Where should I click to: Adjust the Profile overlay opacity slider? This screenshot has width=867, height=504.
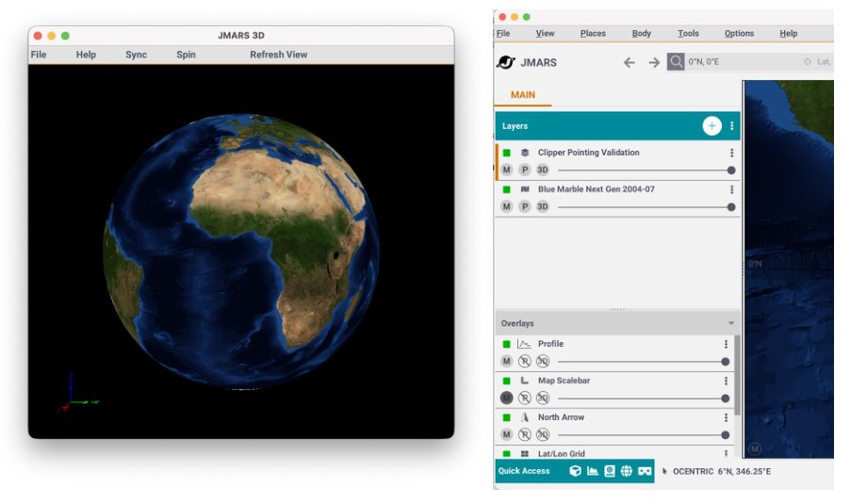pyautogui.click(x=644, y=362)
